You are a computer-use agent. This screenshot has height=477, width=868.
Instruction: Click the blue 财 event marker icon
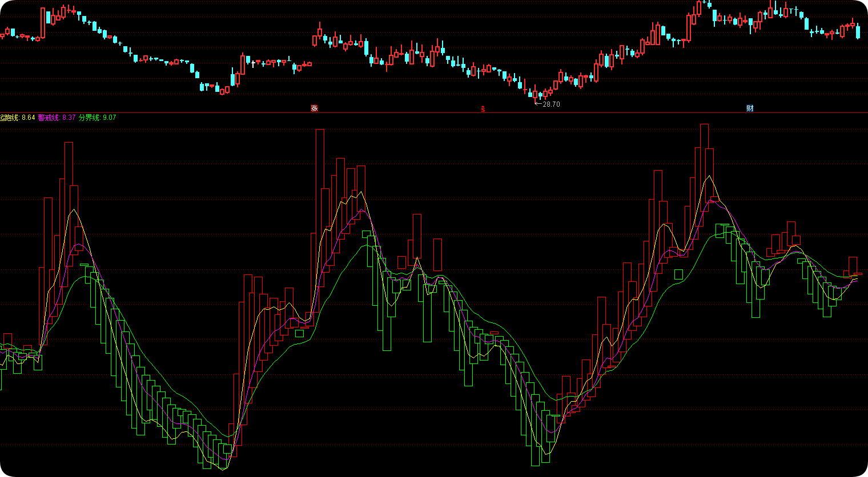[x=750, y=108]
